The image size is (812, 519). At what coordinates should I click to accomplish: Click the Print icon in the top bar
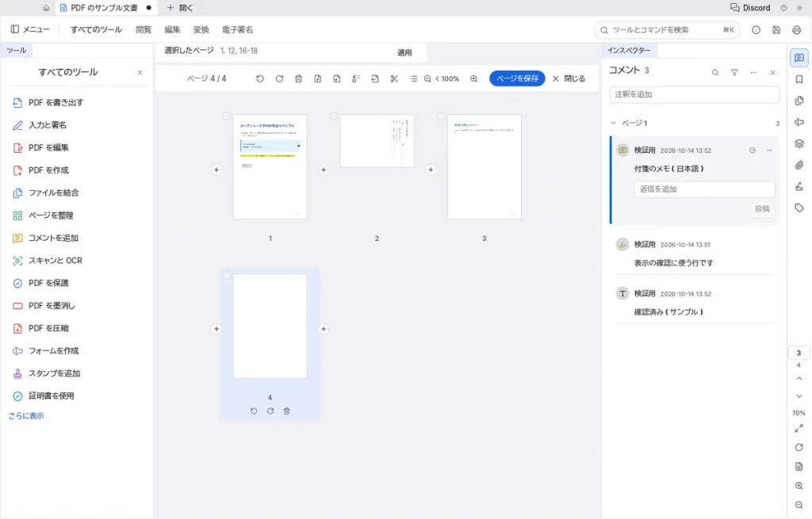pos(796,30)
